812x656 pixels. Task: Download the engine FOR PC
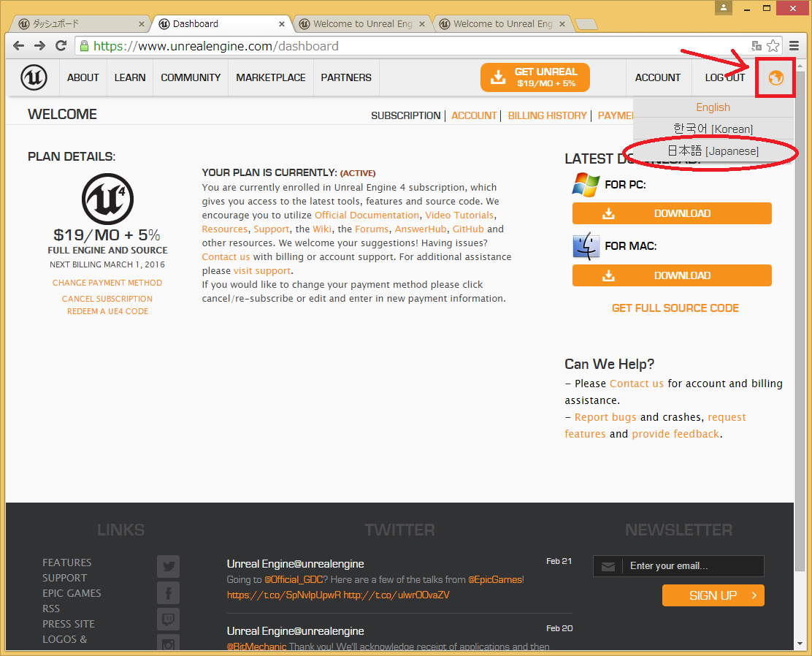pos(672,213)
